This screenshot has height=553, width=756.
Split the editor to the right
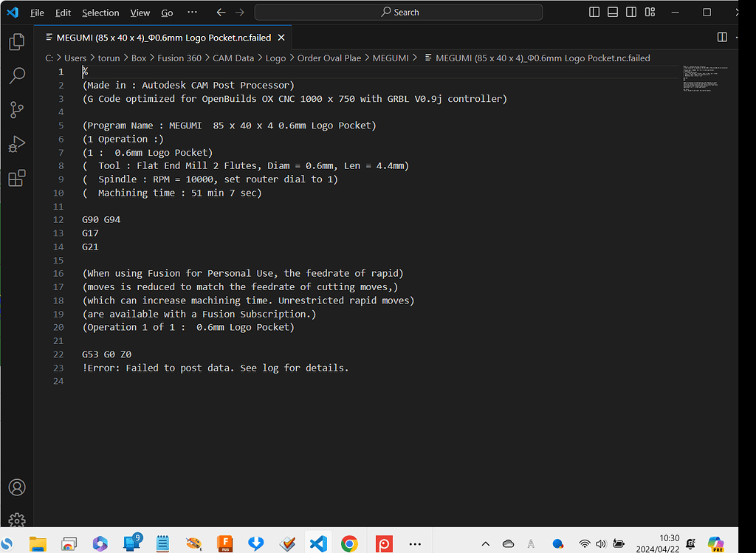[x=722, y=37]
